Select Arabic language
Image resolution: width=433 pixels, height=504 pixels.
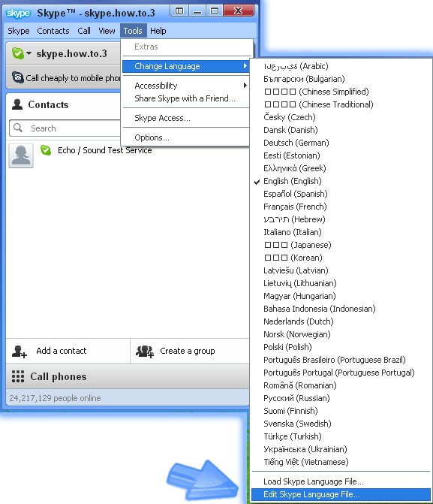296,66
